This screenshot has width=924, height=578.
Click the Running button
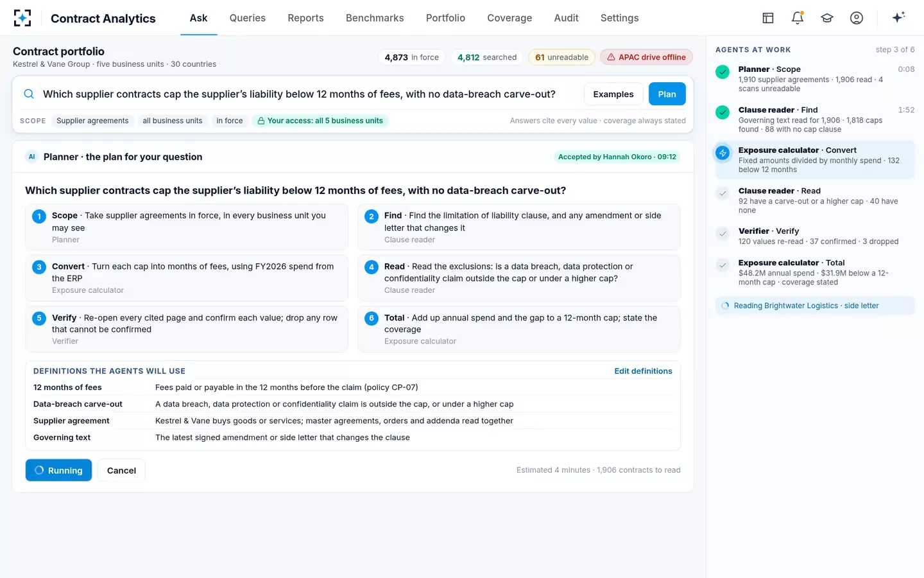[x=58, y=470]
